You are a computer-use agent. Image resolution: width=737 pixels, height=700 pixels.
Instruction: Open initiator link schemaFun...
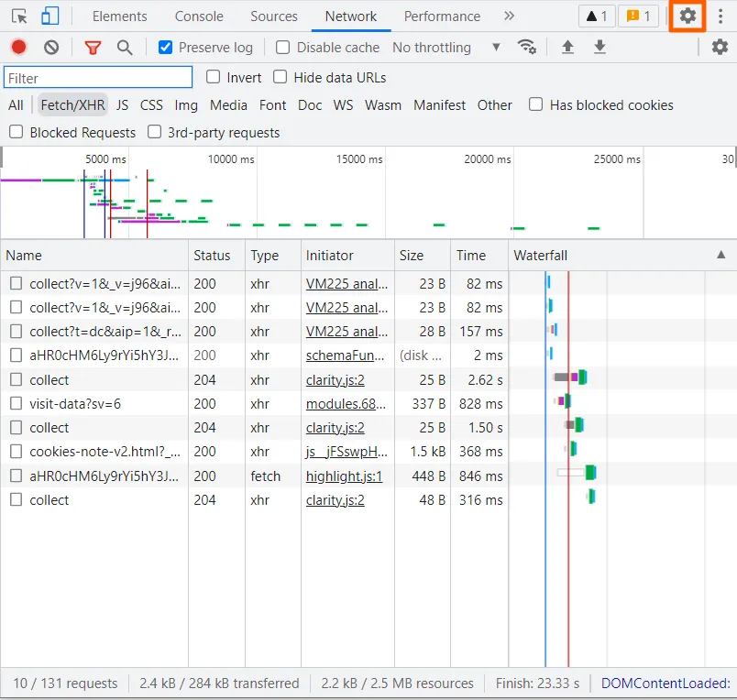(345, 355)
